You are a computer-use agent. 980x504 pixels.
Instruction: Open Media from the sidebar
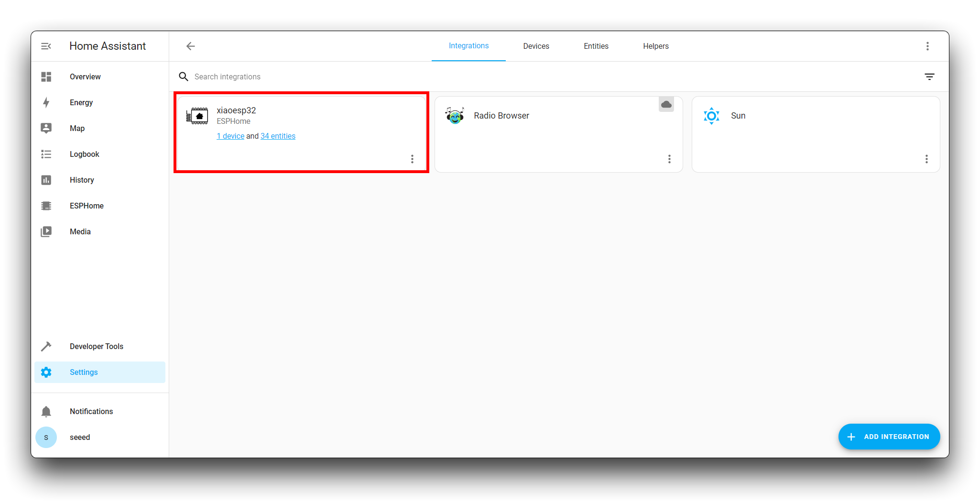pyautogui.click(x=100, y=231)
